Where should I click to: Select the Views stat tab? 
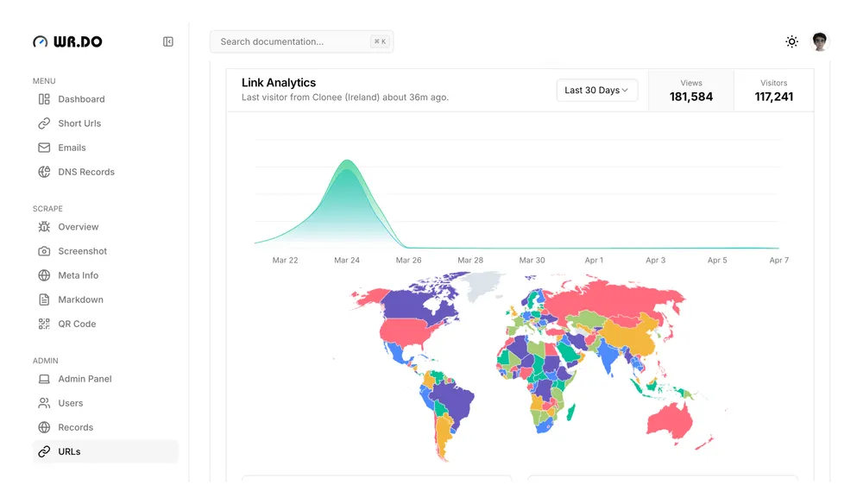pos(691,91)
